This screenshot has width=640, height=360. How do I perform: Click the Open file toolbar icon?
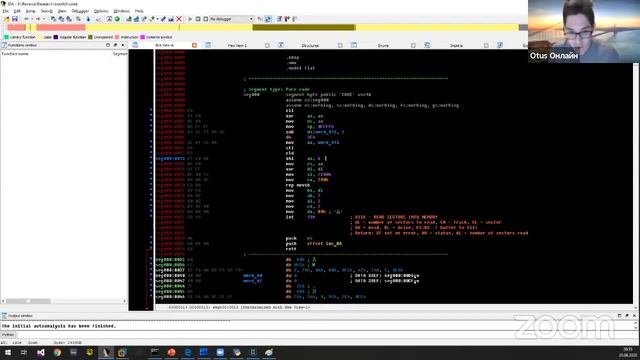[x=7, y=19]
